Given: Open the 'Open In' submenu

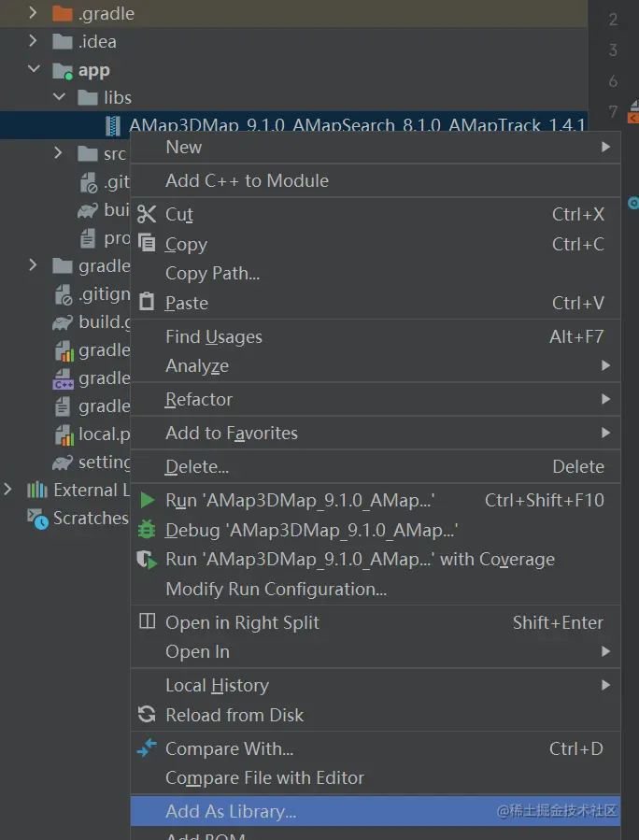Looking at the screenshot, I should point(376,652).
